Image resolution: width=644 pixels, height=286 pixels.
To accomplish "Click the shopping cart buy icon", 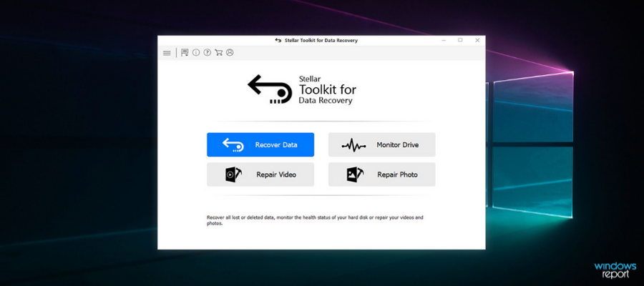I will 218,52.
